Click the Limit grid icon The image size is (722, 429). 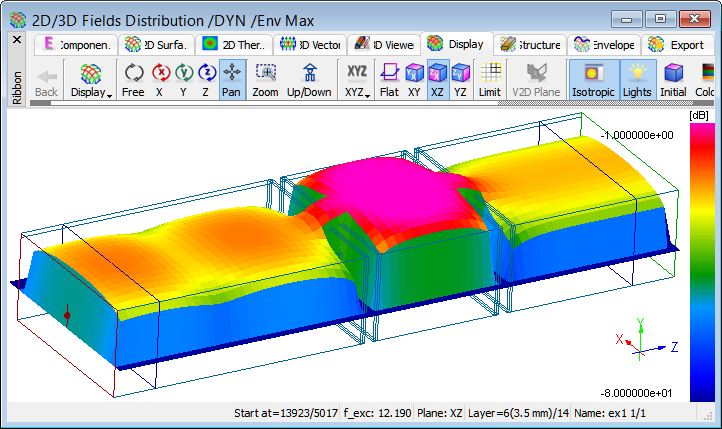(x=490, y=80)
